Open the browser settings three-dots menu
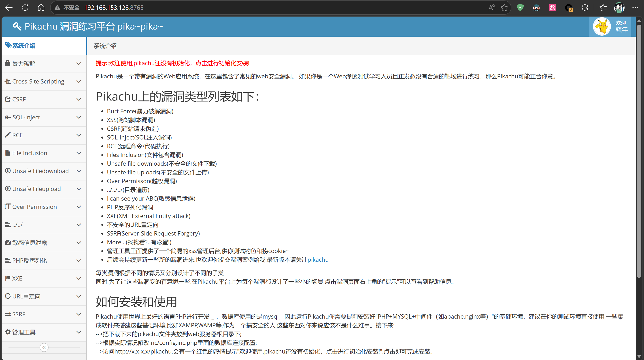The width and height of the screenshot is (644, 360). click(635, 8)
